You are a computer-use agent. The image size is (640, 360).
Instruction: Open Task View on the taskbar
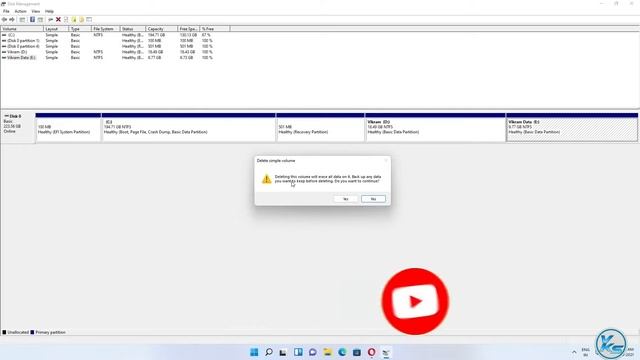[283, 352]
